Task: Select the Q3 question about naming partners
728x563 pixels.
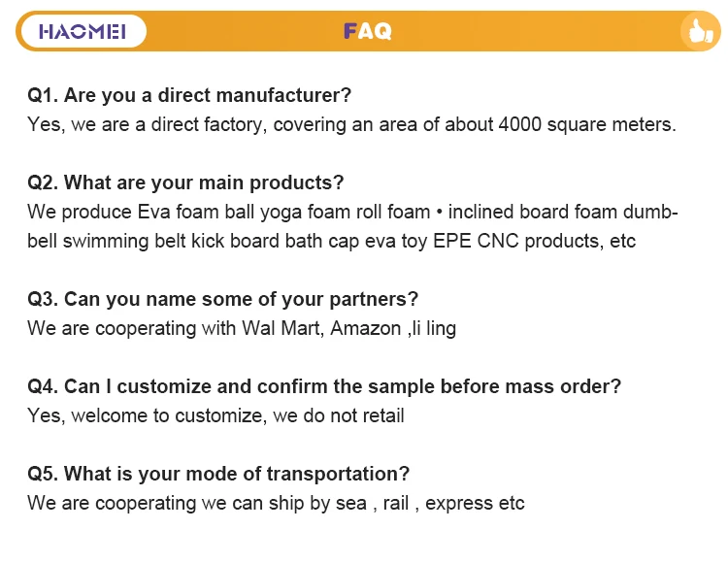Action: pos(222,299)
